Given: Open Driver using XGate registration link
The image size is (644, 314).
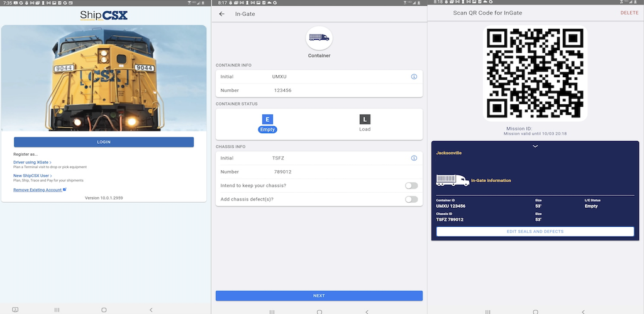Looking at the screenshot, I should point(32,162).
